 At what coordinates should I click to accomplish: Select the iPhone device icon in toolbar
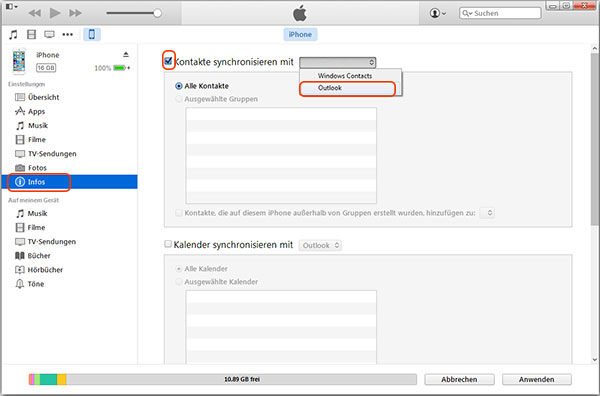click(x=92, y=34)
